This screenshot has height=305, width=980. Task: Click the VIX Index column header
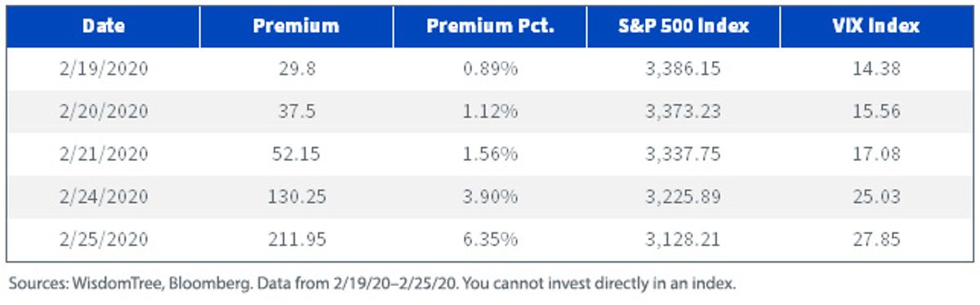point(877,26)
